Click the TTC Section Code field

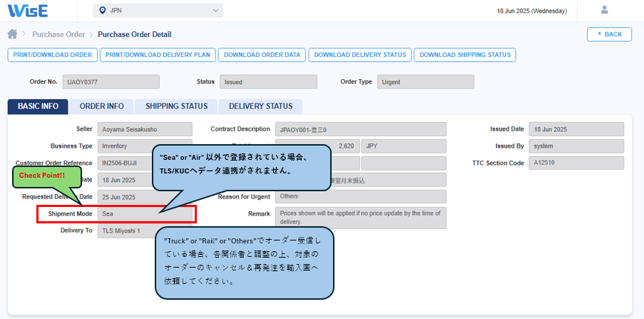576,163
